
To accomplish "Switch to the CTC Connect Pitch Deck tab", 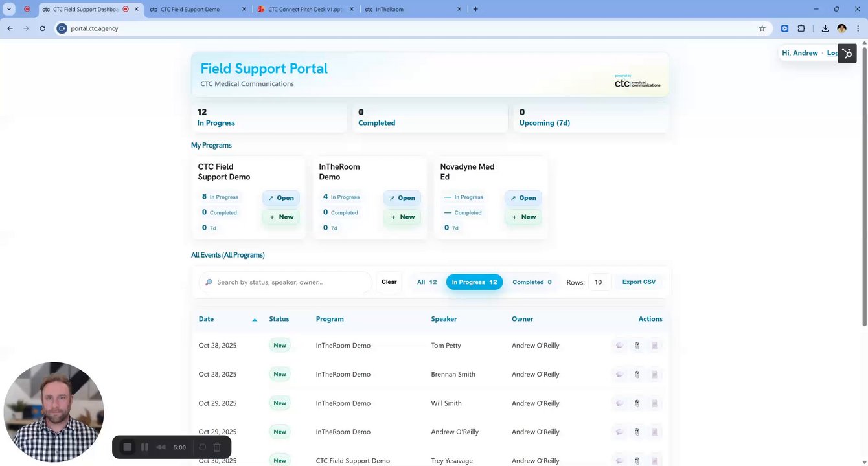I will [305, 10].
